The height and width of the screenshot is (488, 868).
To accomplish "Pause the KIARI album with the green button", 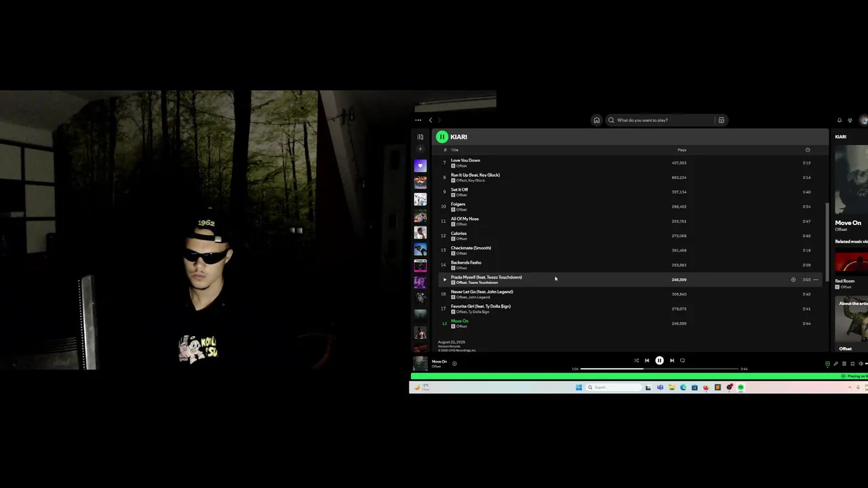I will click(x=442, y=137).
